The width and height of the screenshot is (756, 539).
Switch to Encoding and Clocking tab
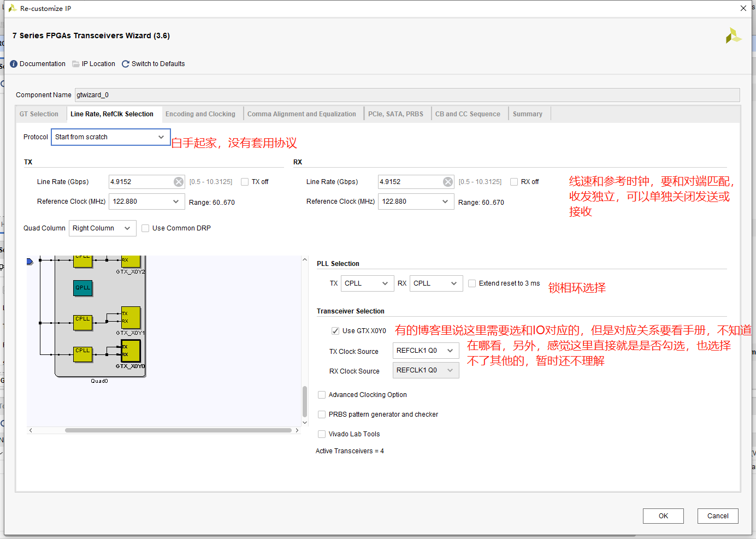pos(200,114)
